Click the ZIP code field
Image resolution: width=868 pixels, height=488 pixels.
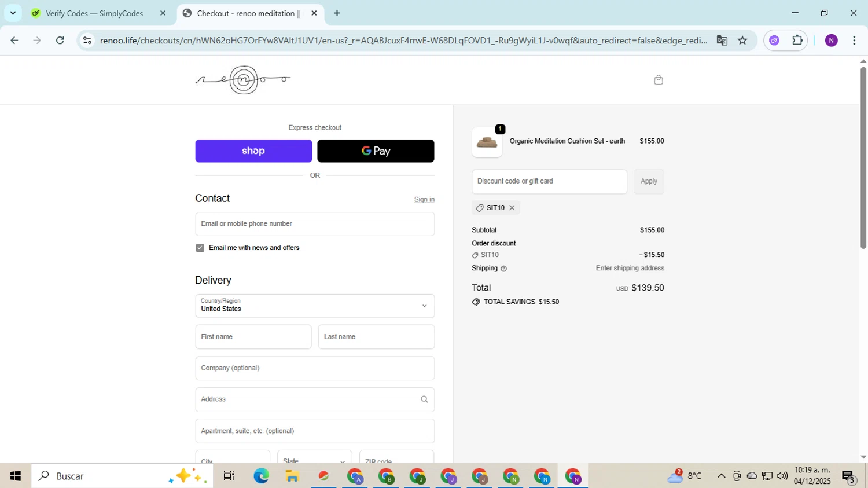[396, 457]
